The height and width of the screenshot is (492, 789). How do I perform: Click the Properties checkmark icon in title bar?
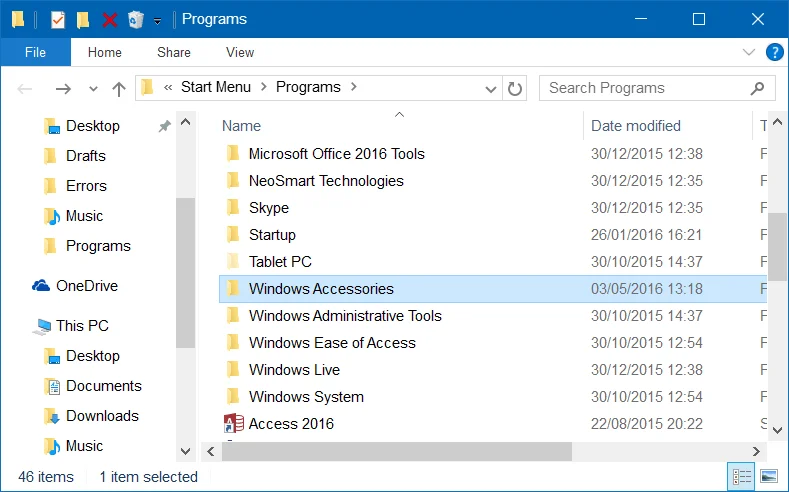(x=58, y=20)
